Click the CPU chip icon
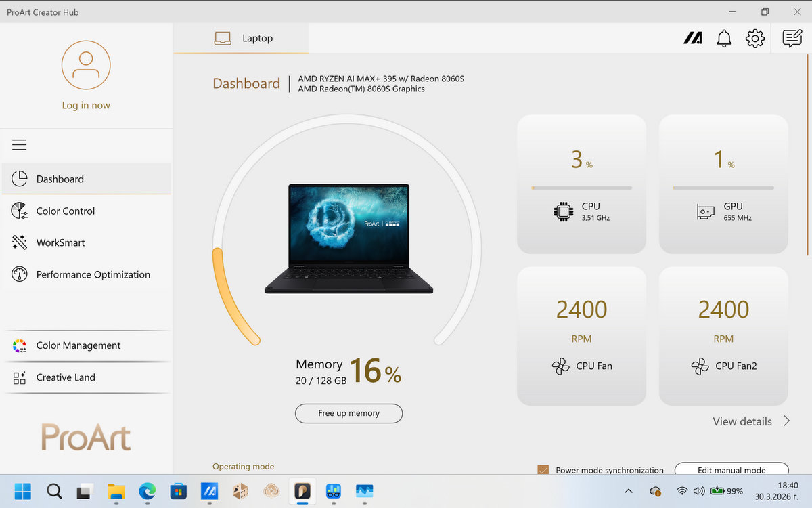812x508 pixels. 562,212
